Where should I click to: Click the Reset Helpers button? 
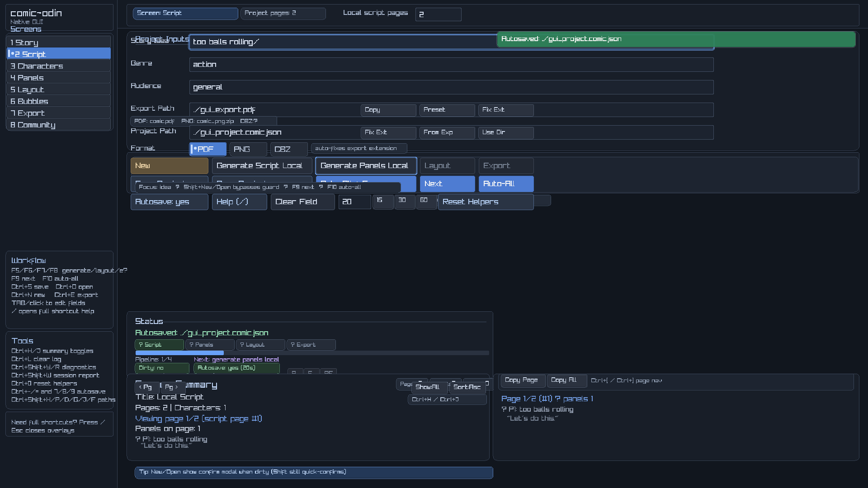pos(486,202)
